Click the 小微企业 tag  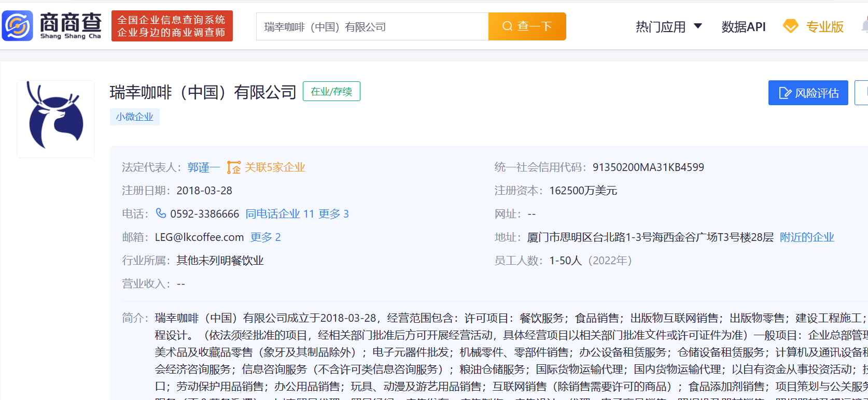pos(134,117)
